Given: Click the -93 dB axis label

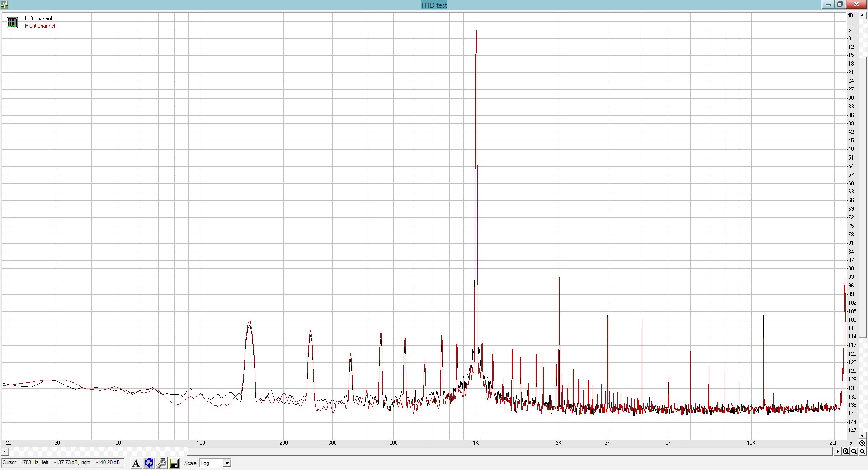Looking at the screenshot, I should (x=851, y=277).
